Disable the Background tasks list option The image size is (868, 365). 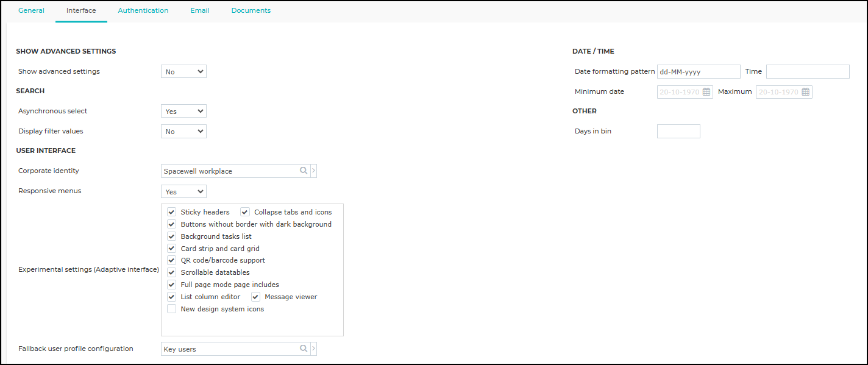[172, 236]
